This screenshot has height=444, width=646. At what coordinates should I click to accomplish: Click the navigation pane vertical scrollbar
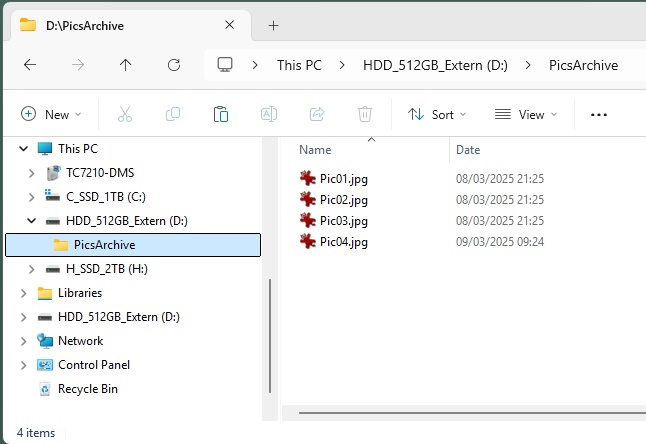click(x=270, y=336)
